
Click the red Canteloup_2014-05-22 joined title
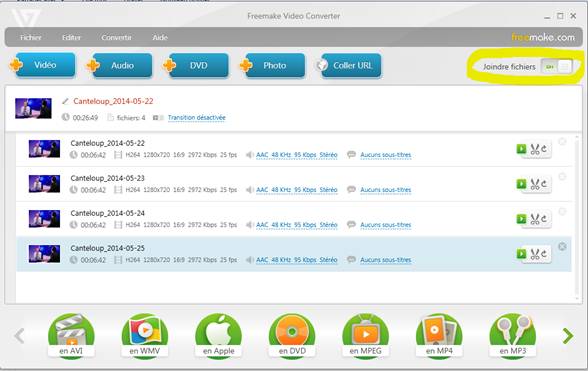click(113, 101)
